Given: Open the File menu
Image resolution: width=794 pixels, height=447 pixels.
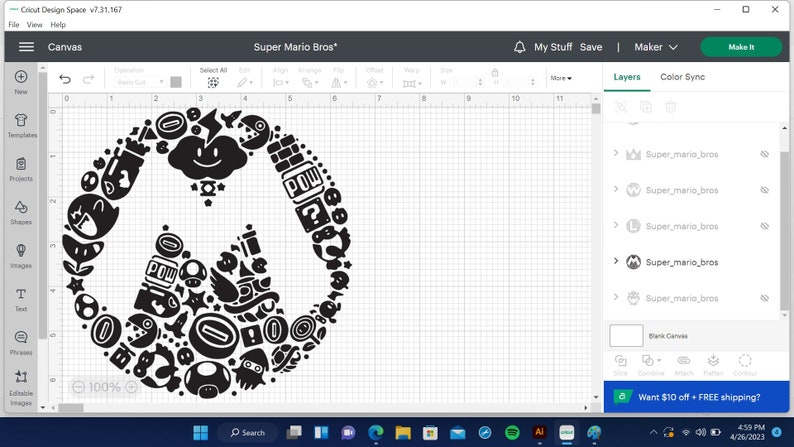Looking at the screenshot, I should click(14, 24).
